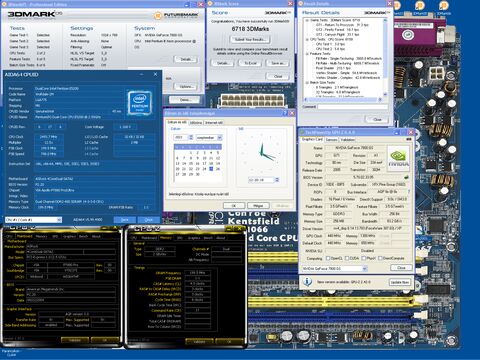The height and width of the screenshot is (360, 480).
Task: Close the 3DMark Score window via Close button
Action: [x=278, y=76]
